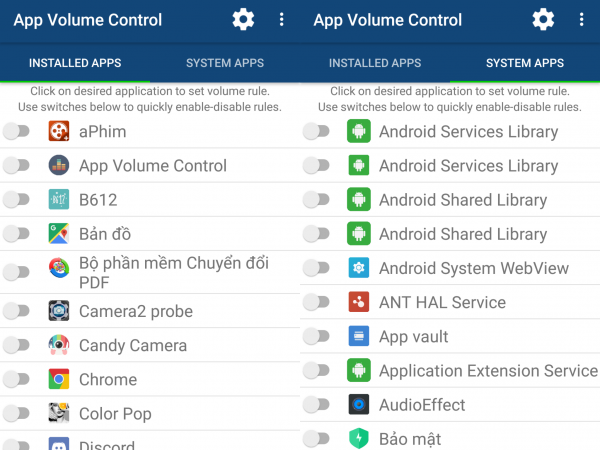Open settings gear on the left screen
Screen dimensions: 600x450
(243, 19)
